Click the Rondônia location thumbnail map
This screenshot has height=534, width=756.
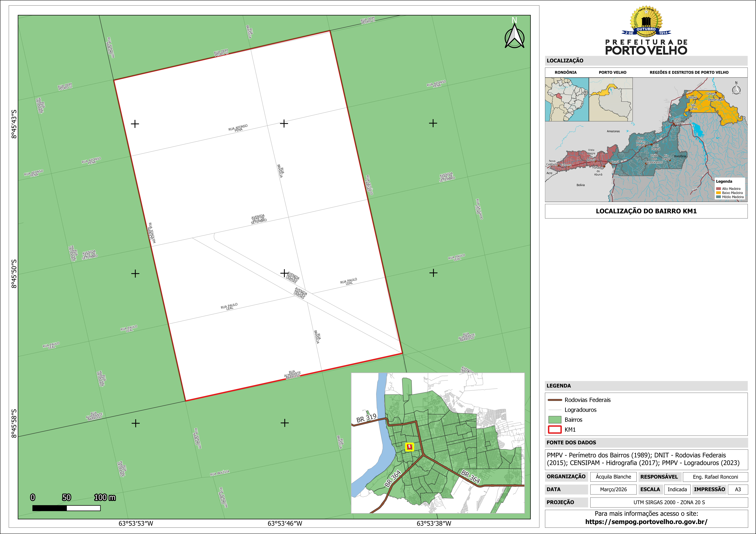[x=567, y=99]
